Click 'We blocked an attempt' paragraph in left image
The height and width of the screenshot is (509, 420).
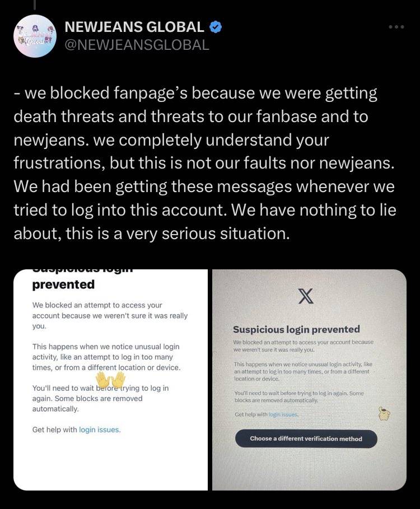pos(110,315)
